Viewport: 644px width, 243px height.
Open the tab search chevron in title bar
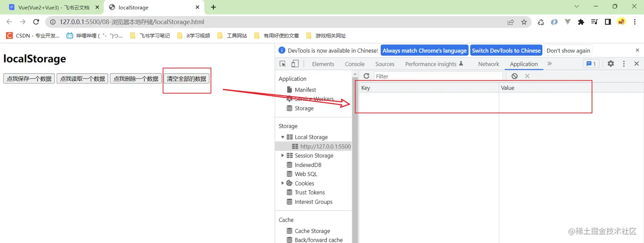pos(577,6)
